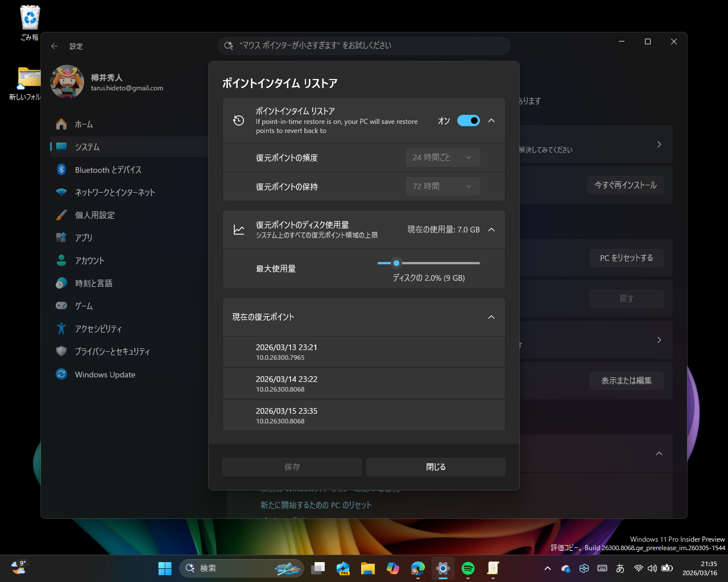Image resolution: width=728 pixels, height=582 pixels.
Task: Click the Settings search box at the top
Action: click(364, 45)
